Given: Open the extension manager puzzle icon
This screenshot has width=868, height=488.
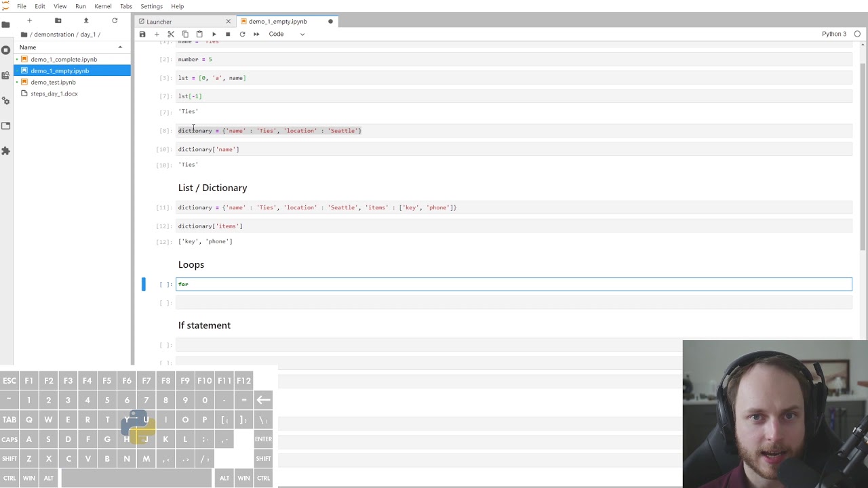Looking at the screenshot, I should click(6, 150).
